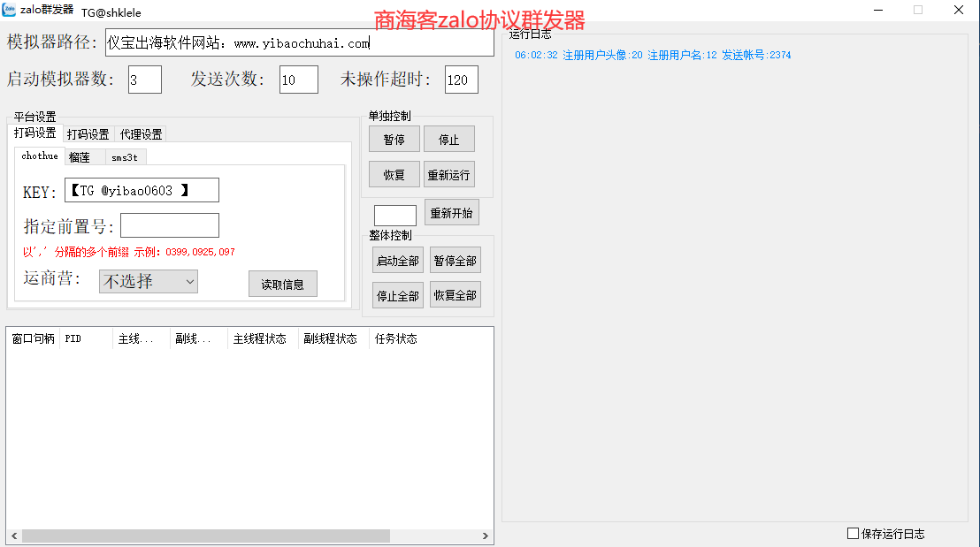The image size is (980, 547).
Task: Click the 副线程状态 column header
Action: [333, 338]
